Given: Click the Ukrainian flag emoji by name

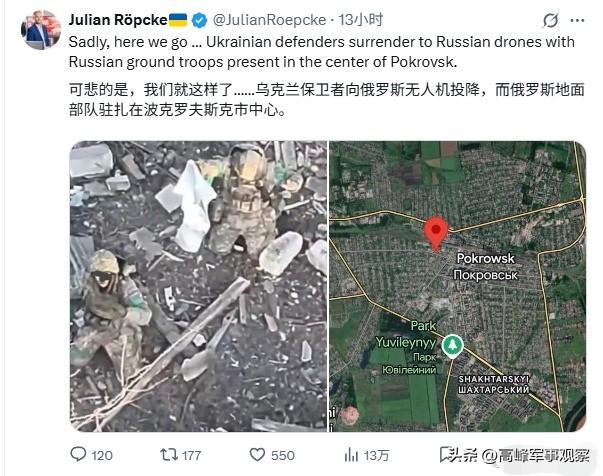Looking at the screenshot, I should point(178,20).
